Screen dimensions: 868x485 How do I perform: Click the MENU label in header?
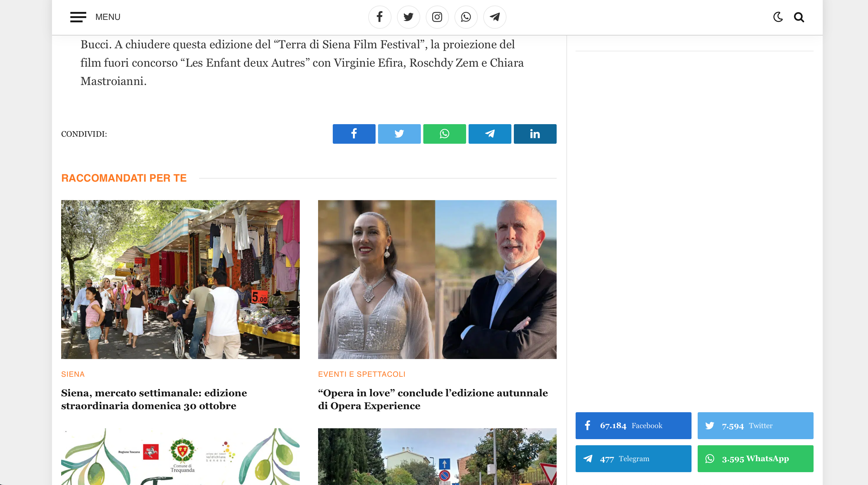(108, 17)
